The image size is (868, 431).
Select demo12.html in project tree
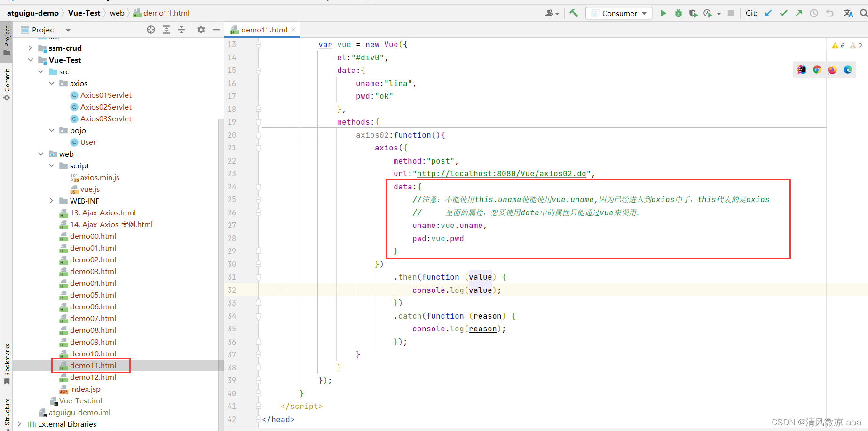click(x=93, y=377)
